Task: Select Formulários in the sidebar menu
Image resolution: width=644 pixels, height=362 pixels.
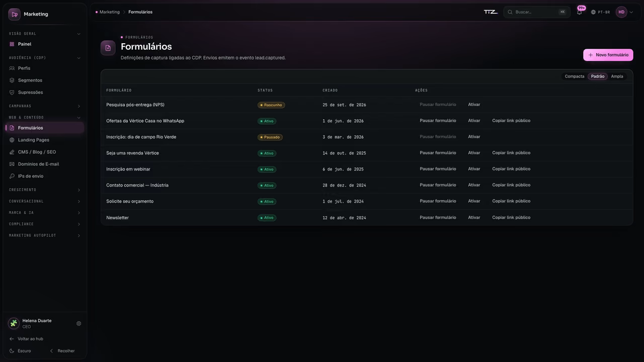Action: point(45,128)
